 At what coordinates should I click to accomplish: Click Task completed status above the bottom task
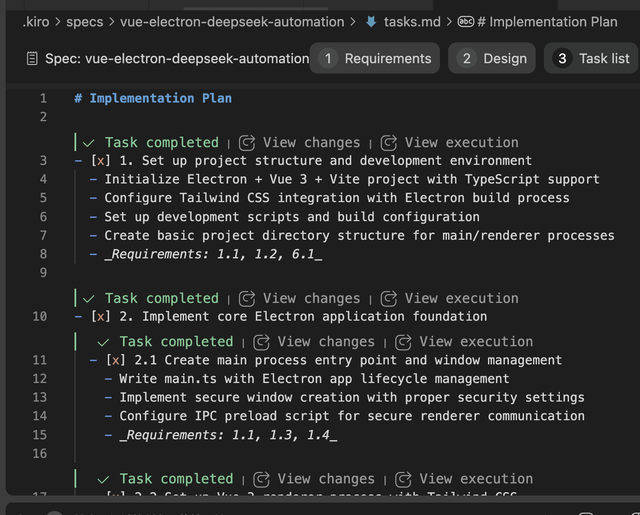coord(176,479)
